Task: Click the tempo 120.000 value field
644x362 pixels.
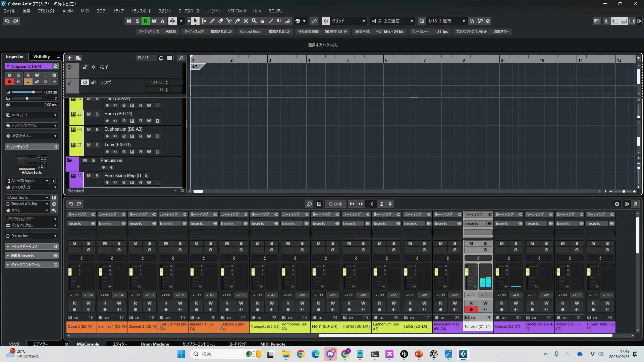Action: 157,82
